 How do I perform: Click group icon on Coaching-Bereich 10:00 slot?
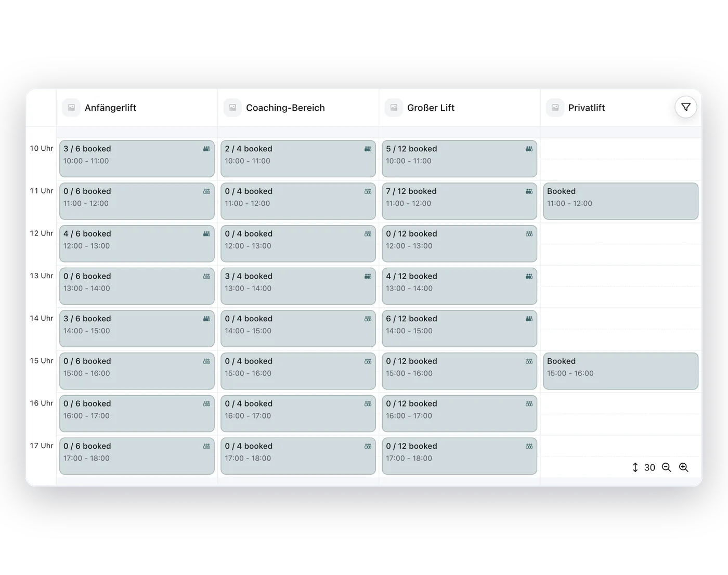[368, 149]
